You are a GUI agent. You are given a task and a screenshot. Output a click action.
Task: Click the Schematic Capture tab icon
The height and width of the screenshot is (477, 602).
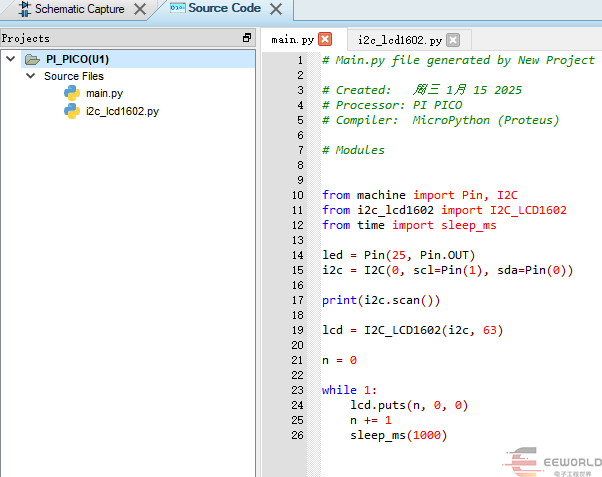tap(25, 9)
